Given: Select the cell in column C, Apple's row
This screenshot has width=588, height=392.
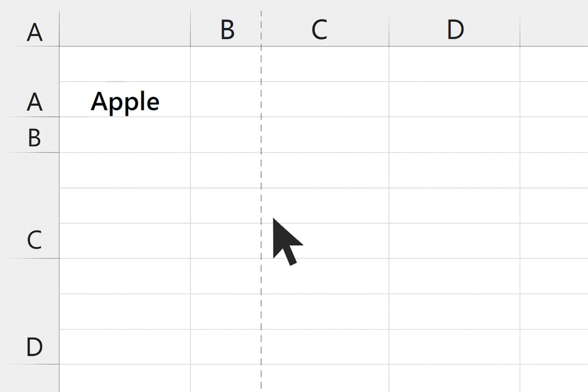Looking at the screenshot, I should [325, 99].
